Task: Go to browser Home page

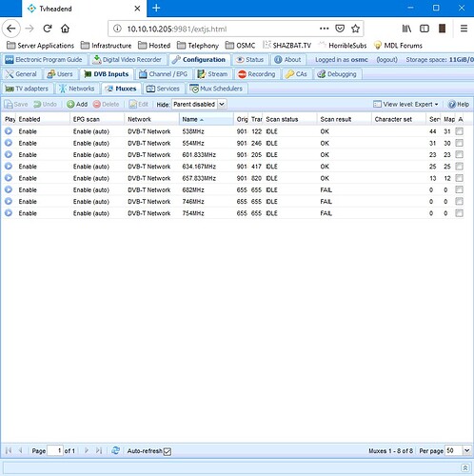Action: coord(66,29)
